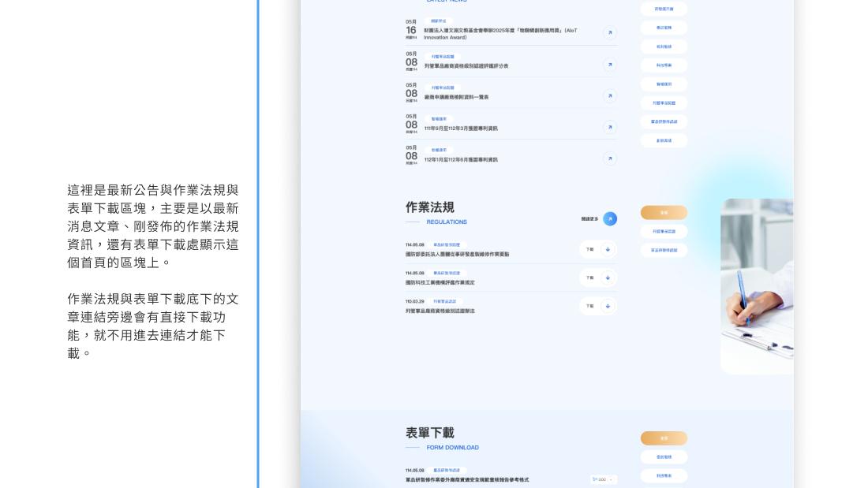
Task: Open file-type dropdown in 表單下載 row
Action: [x=604, y=479]
